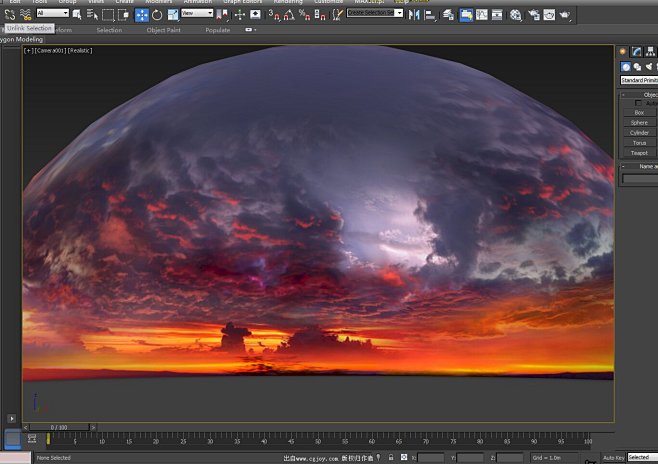Switch to the Hierarchy command panel tab

[x=650, y=51]
